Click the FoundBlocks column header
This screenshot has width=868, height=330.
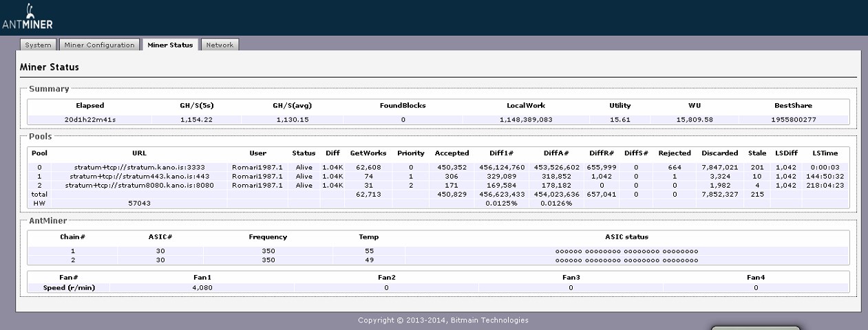click(403, 105)
